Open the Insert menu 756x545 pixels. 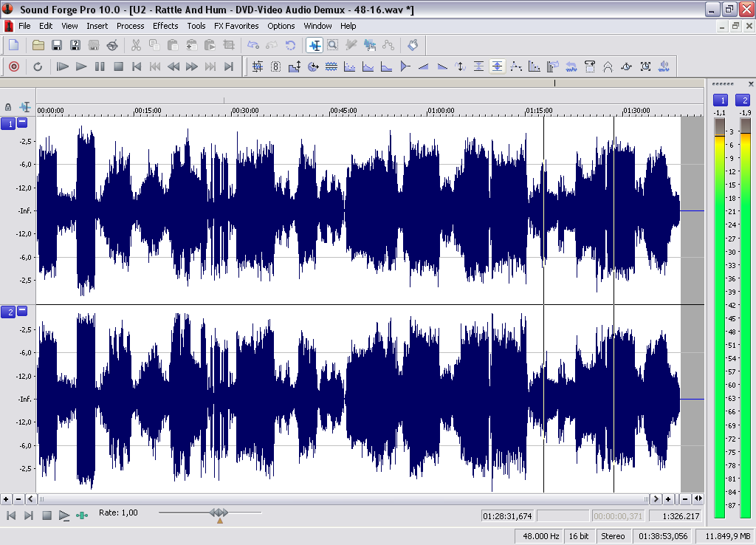point(97,26)
